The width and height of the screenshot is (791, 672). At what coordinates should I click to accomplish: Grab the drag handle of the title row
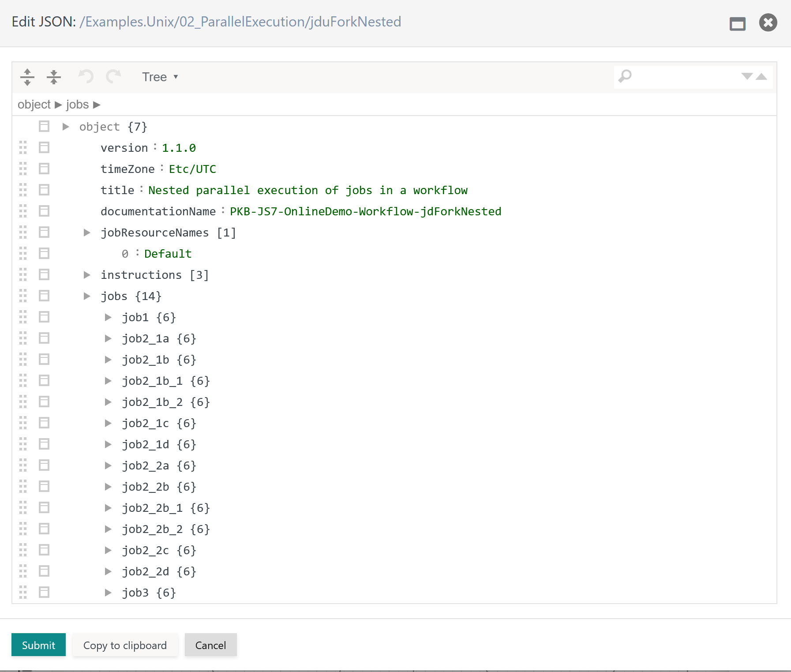(23, 190)
